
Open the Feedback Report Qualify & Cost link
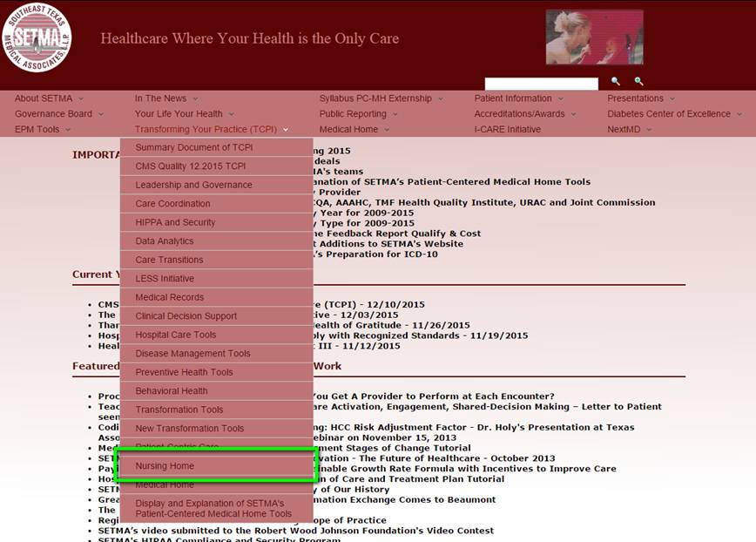tap(397, 234)
